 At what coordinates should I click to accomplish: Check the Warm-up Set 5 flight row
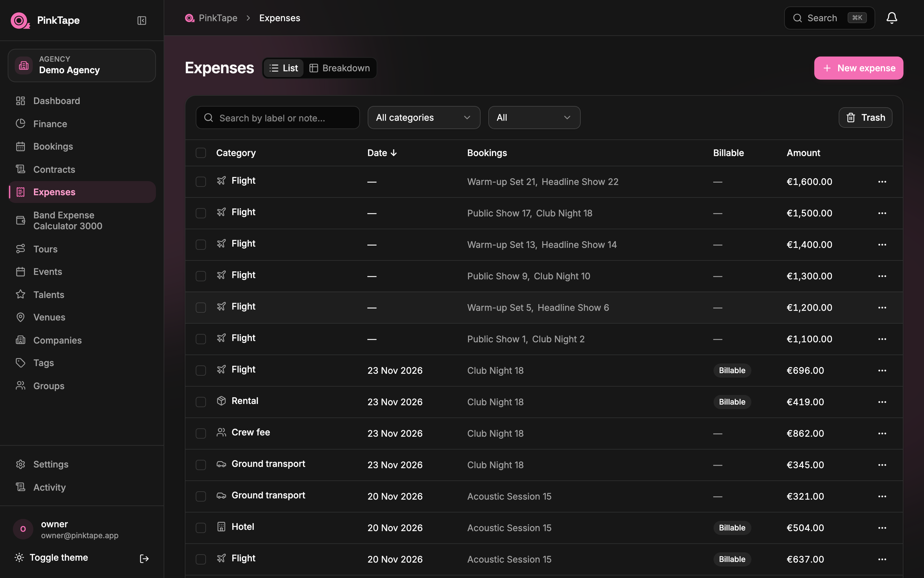tap(201, 307)
